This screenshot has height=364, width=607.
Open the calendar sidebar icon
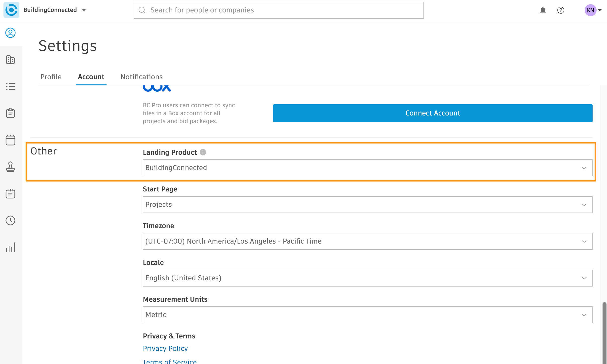10,140
